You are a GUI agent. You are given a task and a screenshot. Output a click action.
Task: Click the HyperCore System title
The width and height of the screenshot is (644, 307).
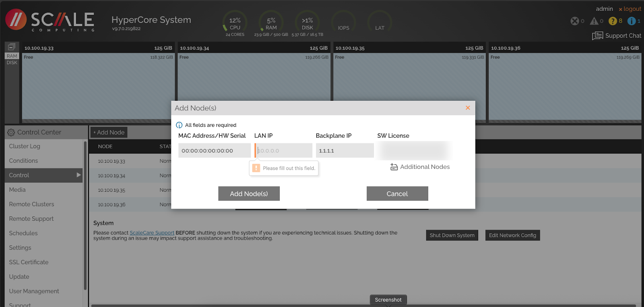151,20
